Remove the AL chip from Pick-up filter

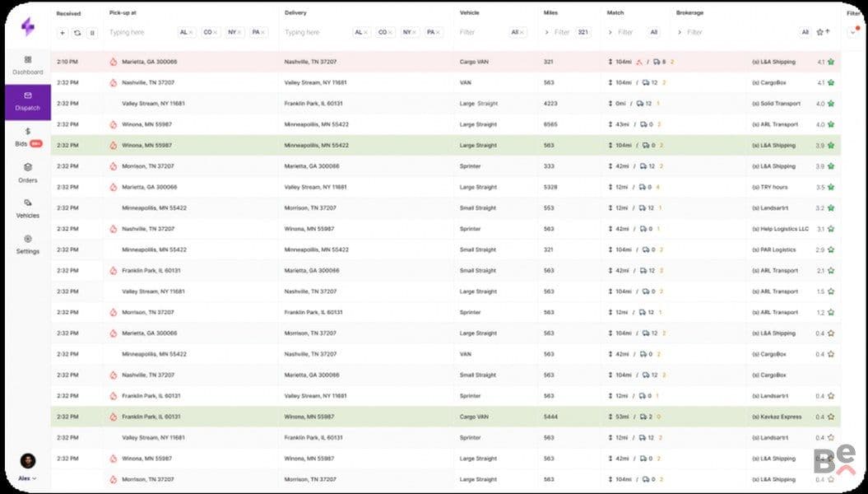[x=191, y=33]
